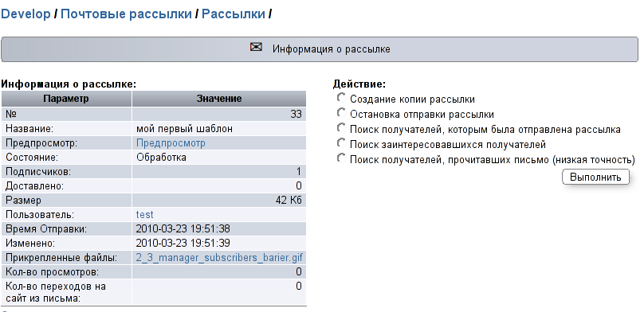Click the mailing name "мой первый шаблон"
This screenshot has width=644, height=312.
[184, 129]
